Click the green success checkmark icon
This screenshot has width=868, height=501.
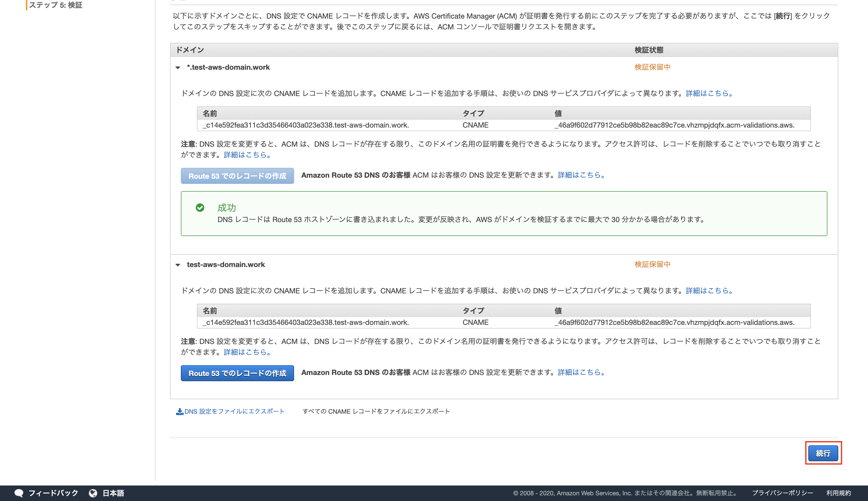tap(200, 207)
